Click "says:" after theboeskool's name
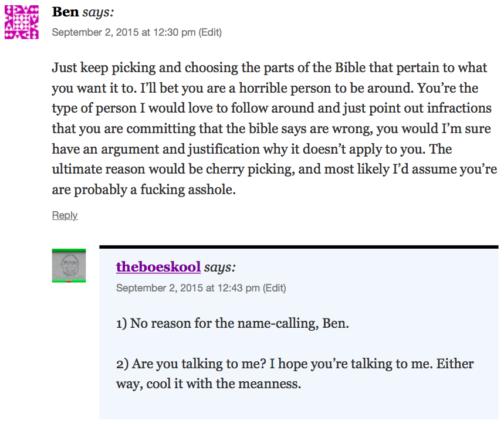The height and width of the screenshot is (424, 504). coord(220,267)
